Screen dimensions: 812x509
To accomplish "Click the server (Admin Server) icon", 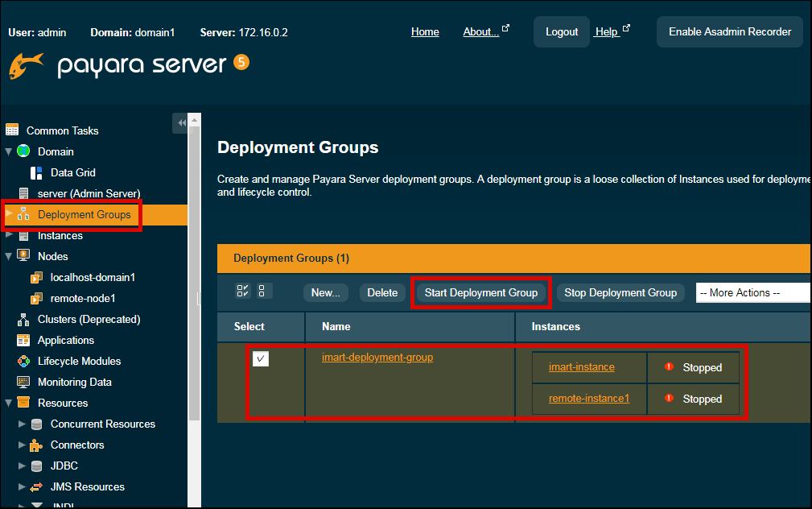I will point(25,193).
